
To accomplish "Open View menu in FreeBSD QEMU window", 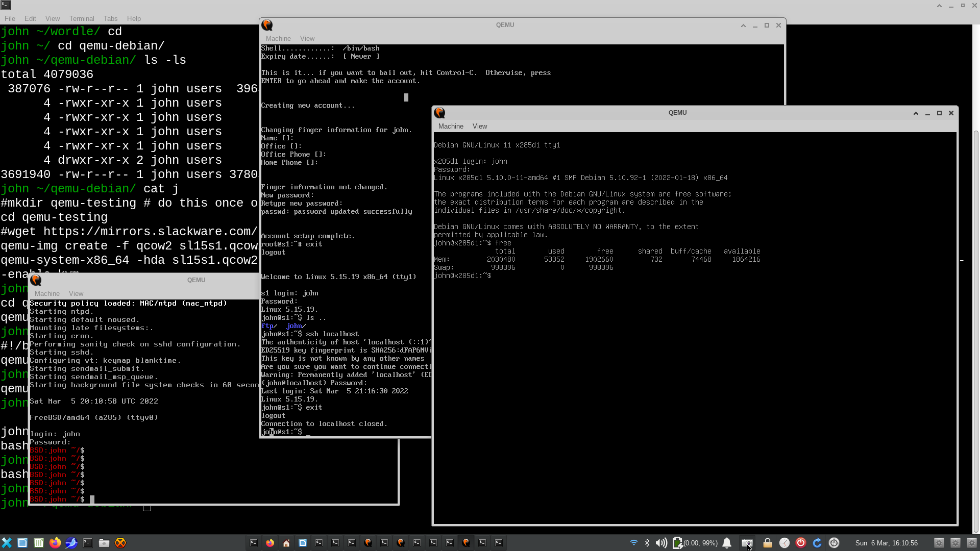I will tap(76, 293).
